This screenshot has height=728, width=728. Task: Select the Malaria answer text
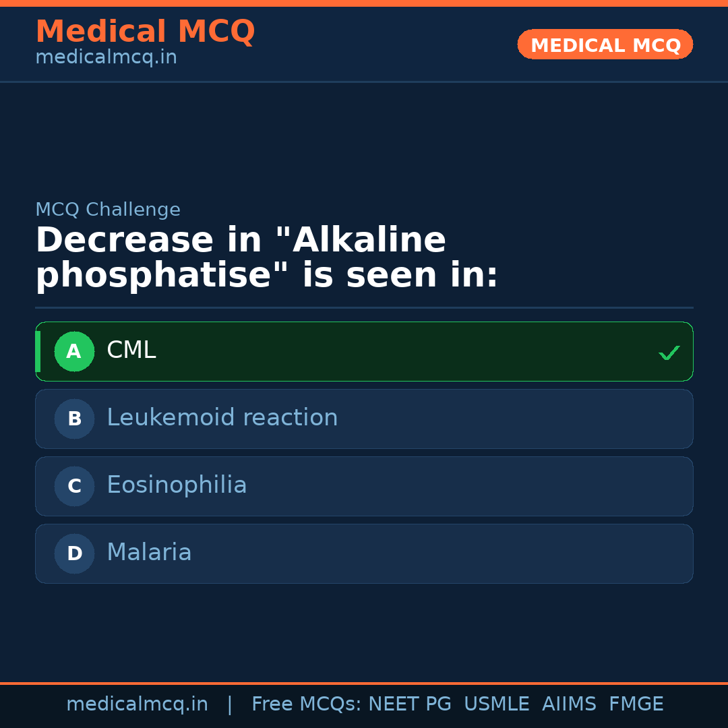click(149, 553)
